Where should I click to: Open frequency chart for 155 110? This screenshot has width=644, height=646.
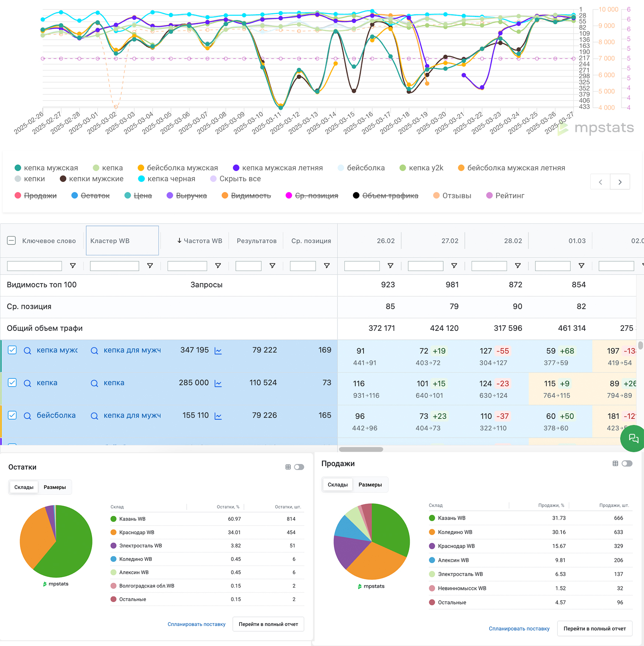218,416
